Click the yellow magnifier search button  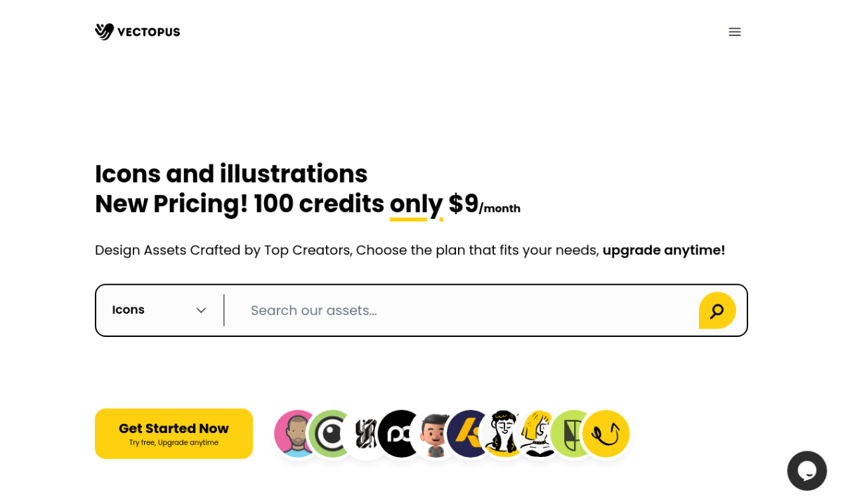[717, 310]
